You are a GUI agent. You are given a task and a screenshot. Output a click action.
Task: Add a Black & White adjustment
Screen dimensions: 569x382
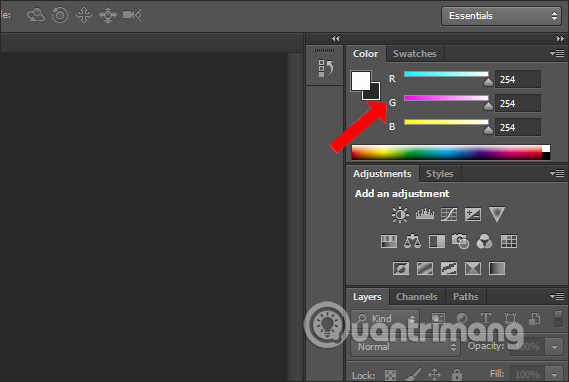(x=437, y=241)
